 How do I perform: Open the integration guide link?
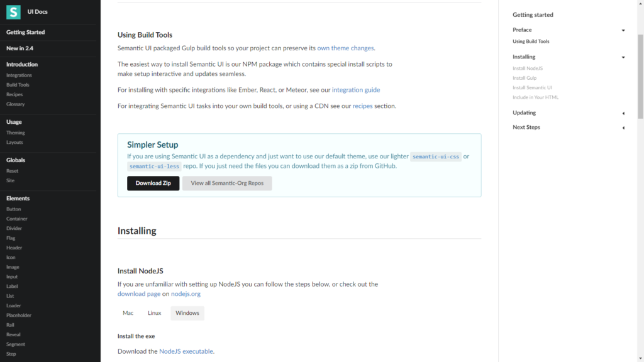(x=356, y=90)
